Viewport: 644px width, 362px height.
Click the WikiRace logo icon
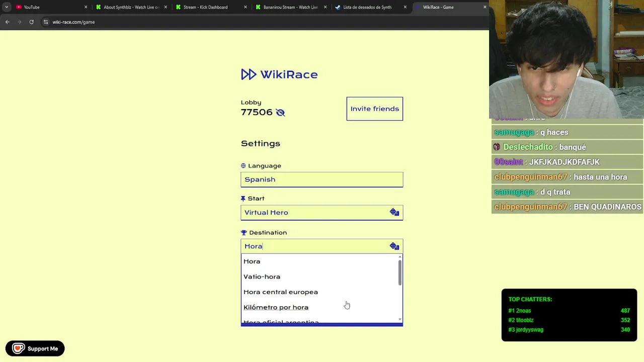(249, 74)
